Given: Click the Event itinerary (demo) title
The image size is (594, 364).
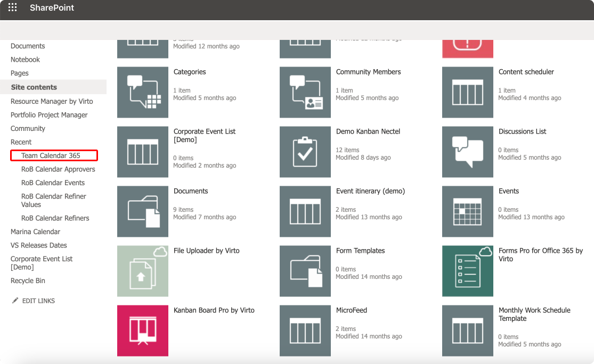Looking at the screenshot, I should [370, 191].
